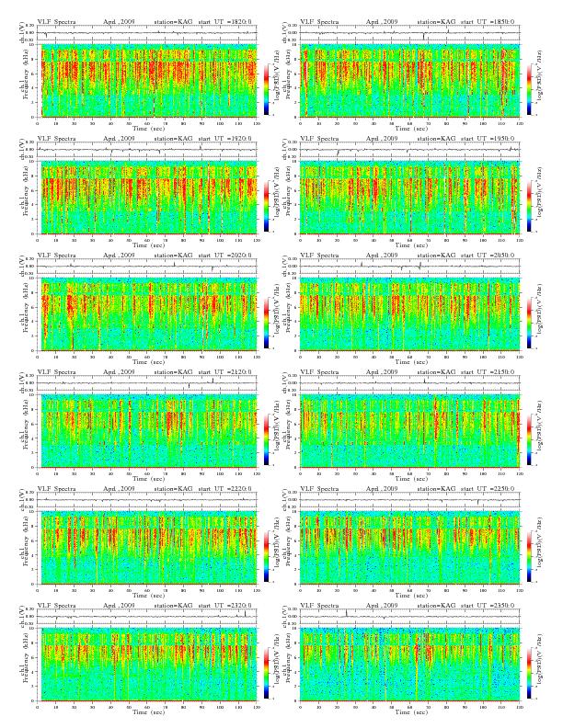Select the spectrogram starting UT 2150
The width and height of the screenshot is (563, 728).
click(x=409, y=431)
